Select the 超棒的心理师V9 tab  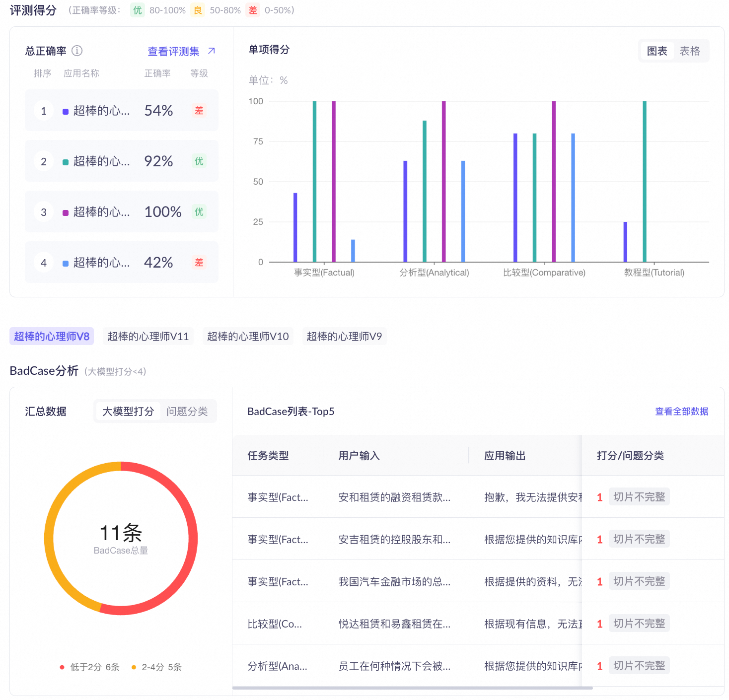coord(344,336)
